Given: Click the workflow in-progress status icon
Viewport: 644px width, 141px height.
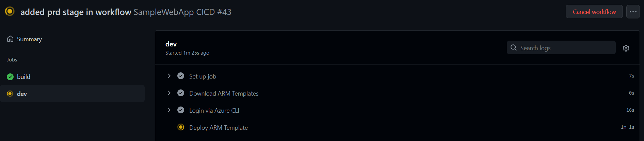Looking at the screenshot, I should pyautogui.click(x=10, y=11).
